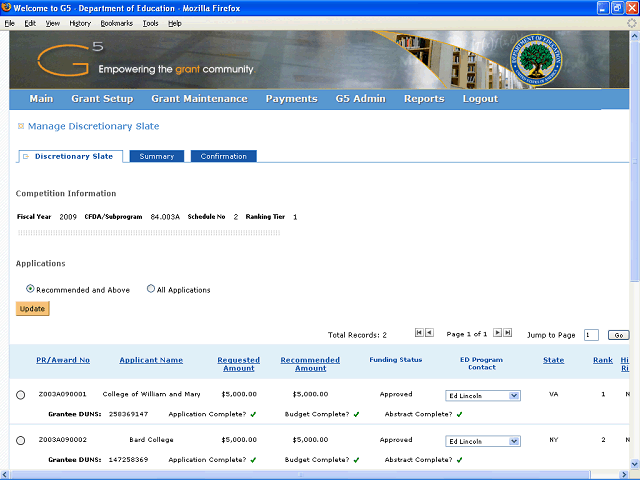Select All Applications radio option

(151, 289)
